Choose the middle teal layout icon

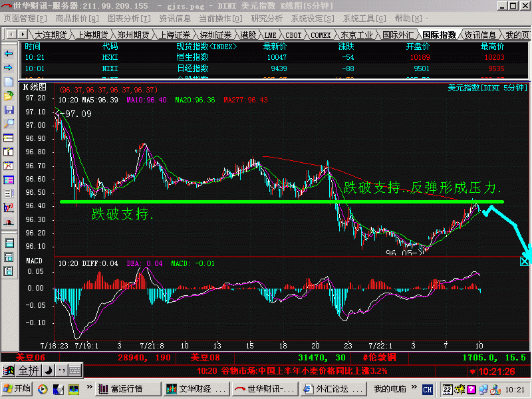(x=9, y=257)
